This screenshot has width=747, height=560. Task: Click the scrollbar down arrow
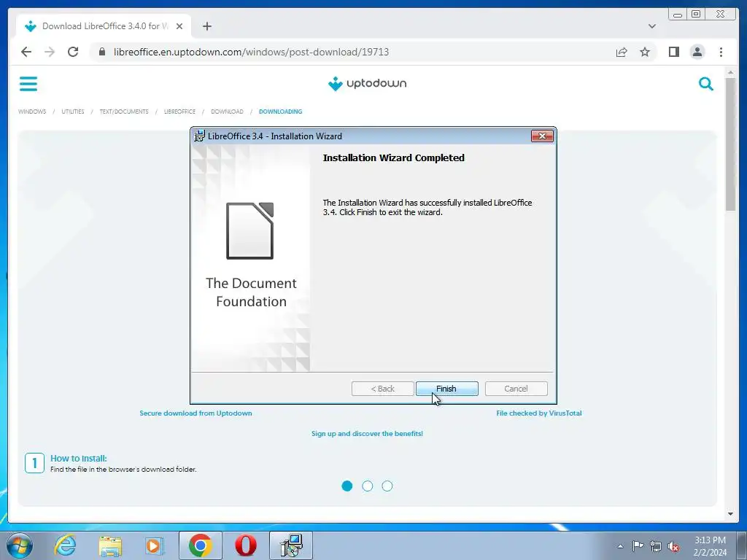(x=730, y=514)
